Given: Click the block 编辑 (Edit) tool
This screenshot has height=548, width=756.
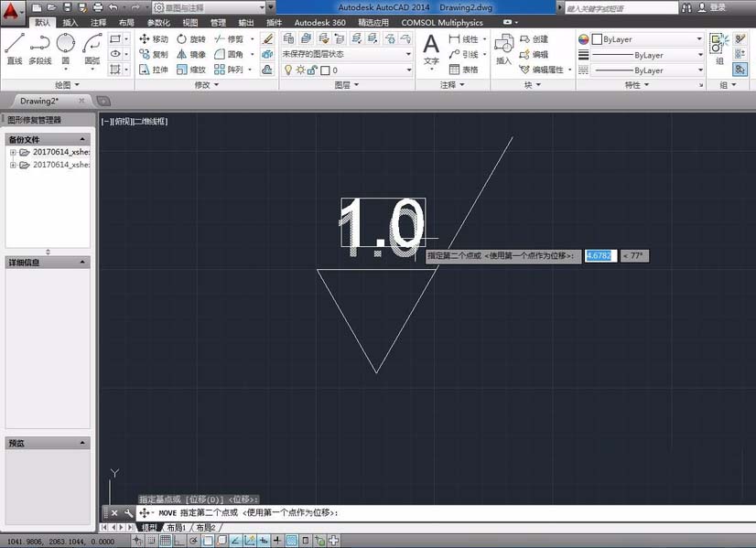Looking at the screenshot, I should [x=534, y=55].
